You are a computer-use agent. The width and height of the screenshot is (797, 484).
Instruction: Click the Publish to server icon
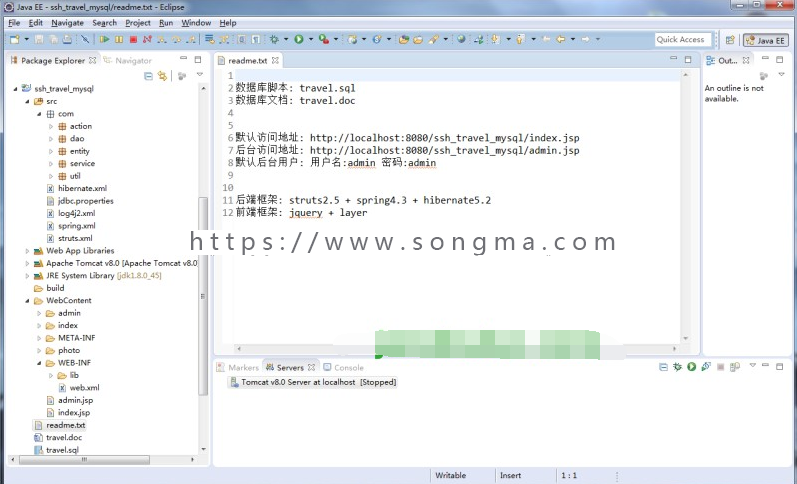(734, 367)
